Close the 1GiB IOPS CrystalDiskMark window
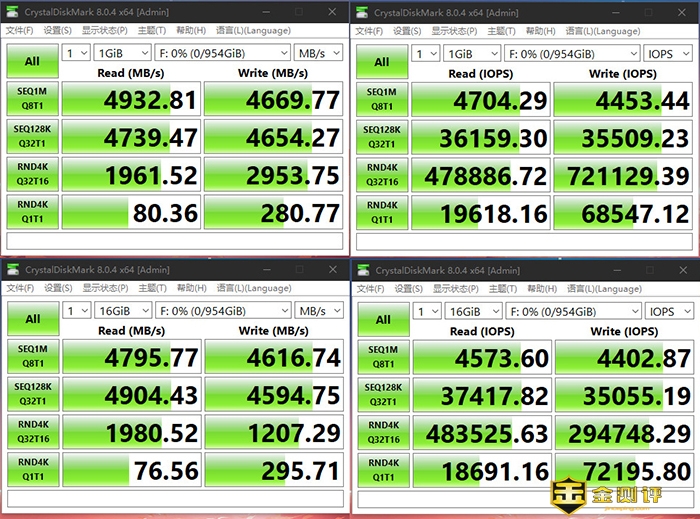700x519 pixels. click(x=682, y=12)
